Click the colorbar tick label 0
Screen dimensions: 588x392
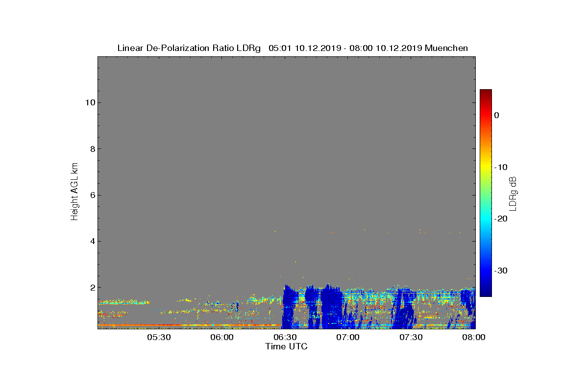[496, 115]
